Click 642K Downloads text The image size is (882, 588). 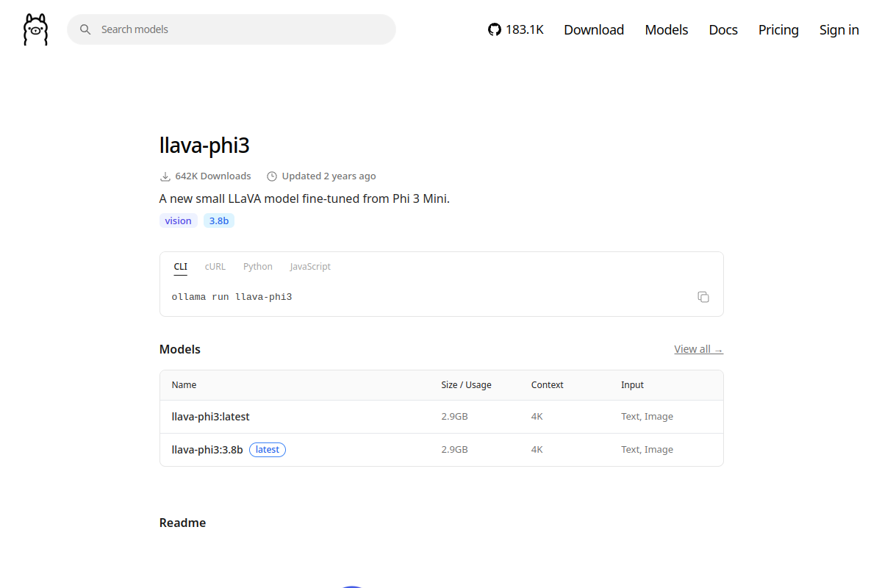pos(213,176)
